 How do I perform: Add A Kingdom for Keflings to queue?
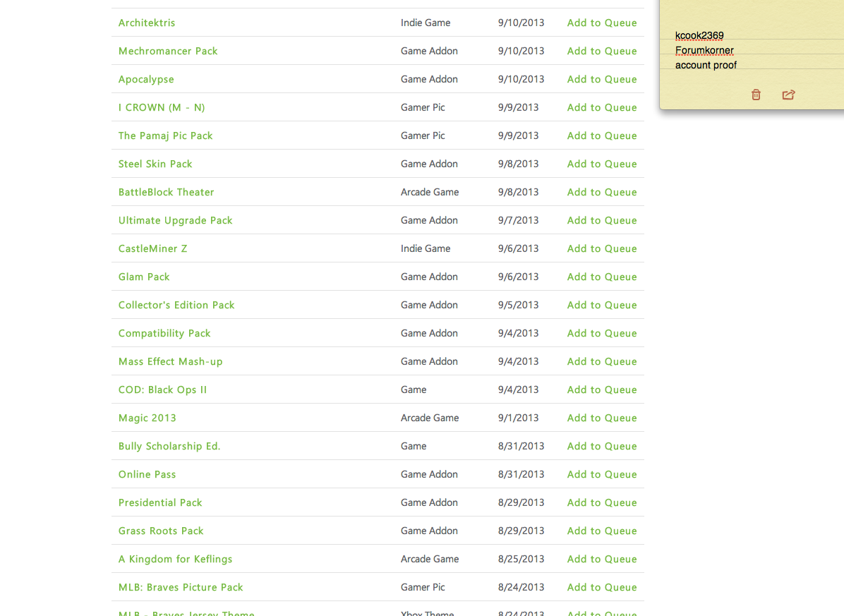point(602,559)
